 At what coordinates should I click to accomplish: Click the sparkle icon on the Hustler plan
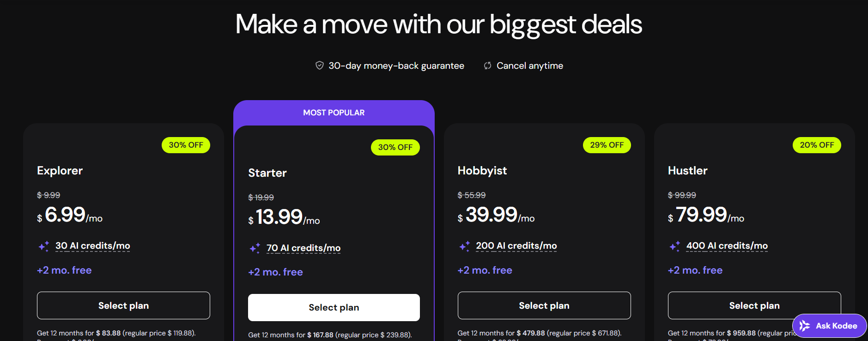point(674,246)
